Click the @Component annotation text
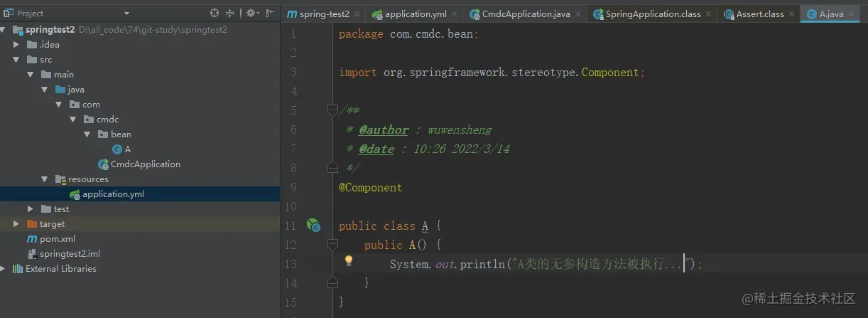Screen dimensions: 868x318 coord(370,188)
